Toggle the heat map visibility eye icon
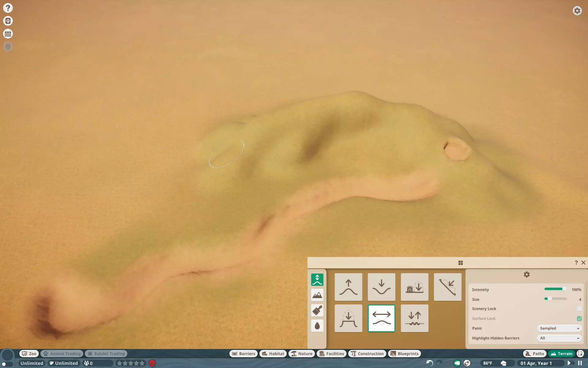This screenshot has width=588, height=368. 8,47
